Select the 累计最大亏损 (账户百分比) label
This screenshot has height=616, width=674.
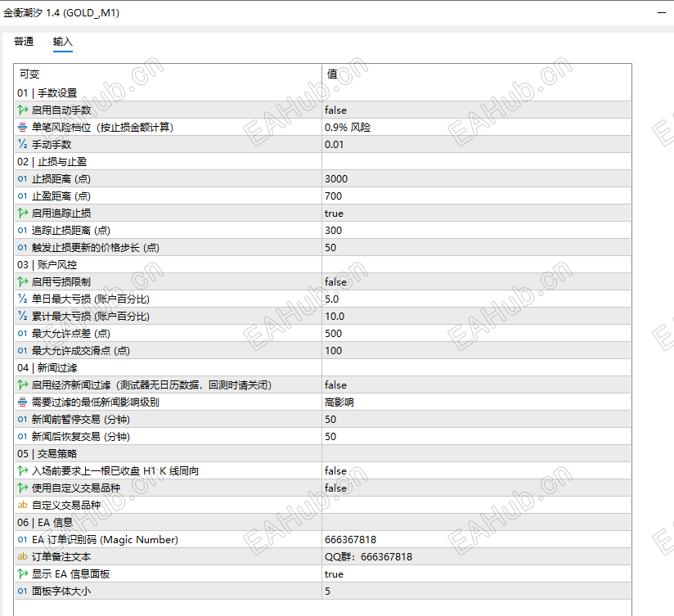91,317
